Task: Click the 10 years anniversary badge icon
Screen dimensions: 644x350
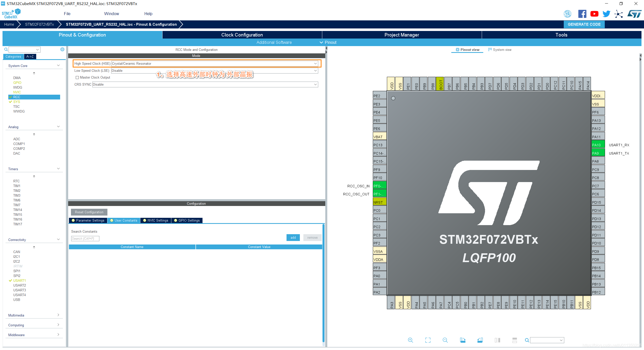Action: pyautogui.click(x=568, y=14)
